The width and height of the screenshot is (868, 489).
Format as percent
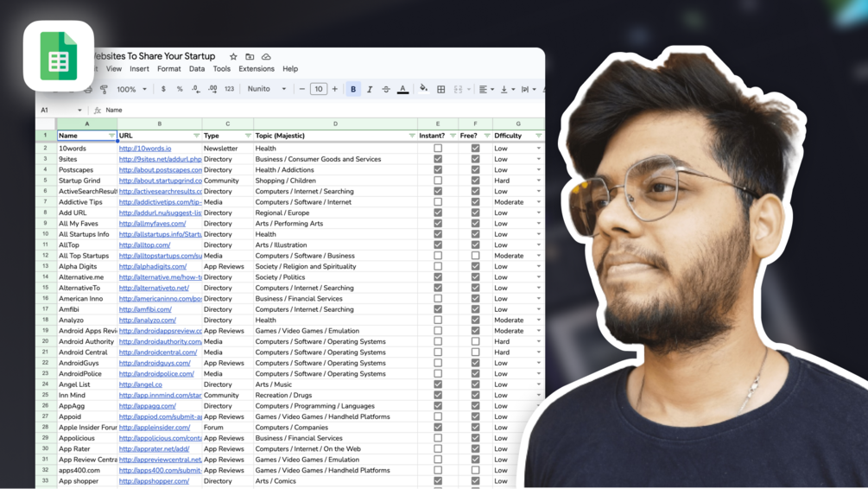[x=180, y=89]
